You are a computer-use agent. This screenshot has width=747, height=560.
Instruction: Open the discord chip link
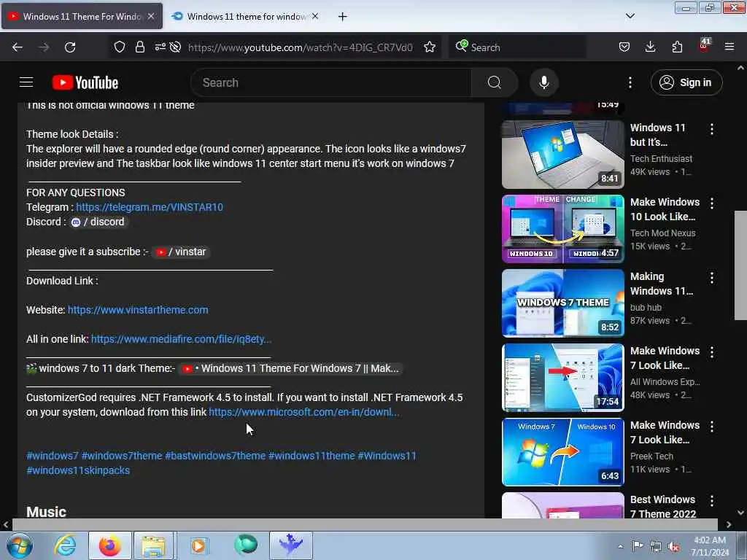(98, 222)
